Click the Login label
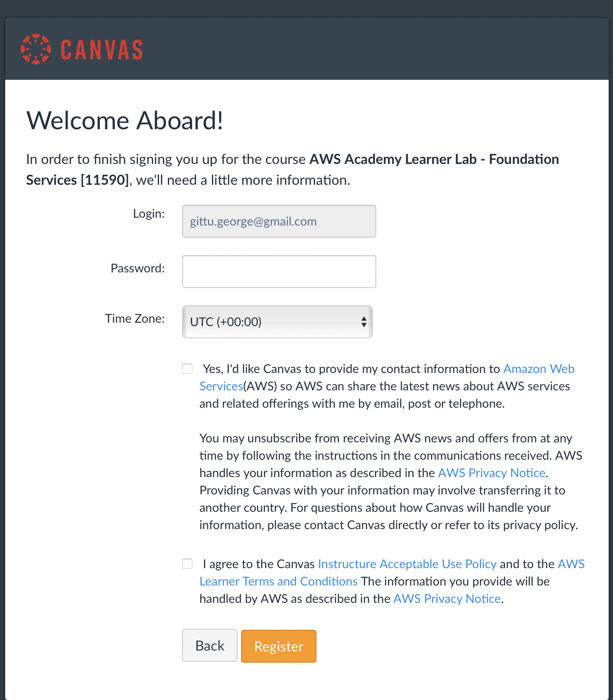613x700 pixels. click(149, 213)
